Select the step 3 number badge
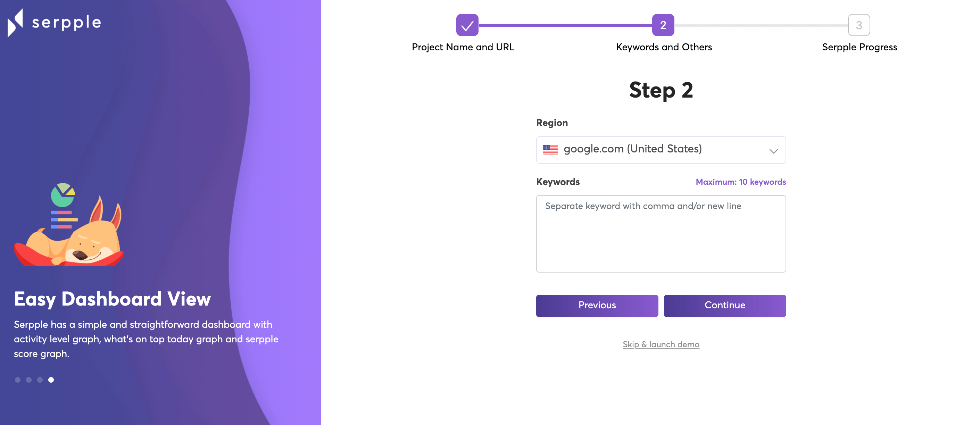The image size is (980, 425). pos(859,25)
